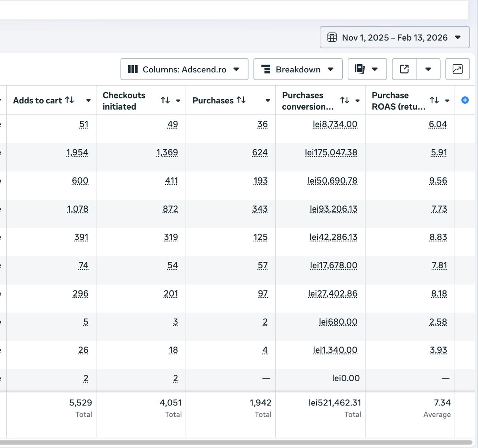Image resolution: width=478 pixels, height=448 pixels.
Task: Click the Checkouts initiated value 1,369
Action: coord(167,153)
